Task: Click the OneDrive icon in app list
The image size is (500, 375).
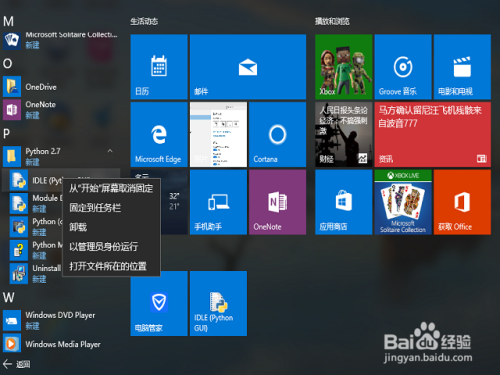Action: [12, 86]
